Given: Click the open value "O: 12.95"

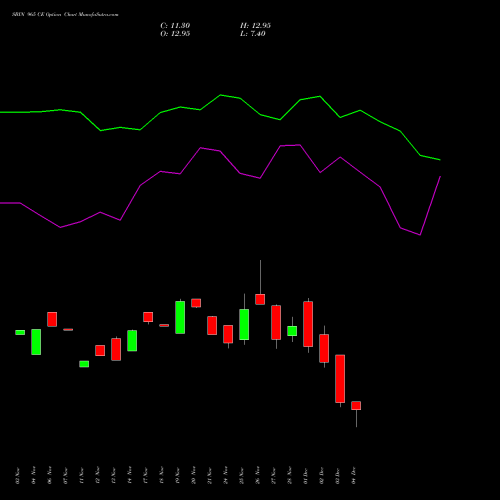Looking at the screenshot, I should click(x=175, y=34).
